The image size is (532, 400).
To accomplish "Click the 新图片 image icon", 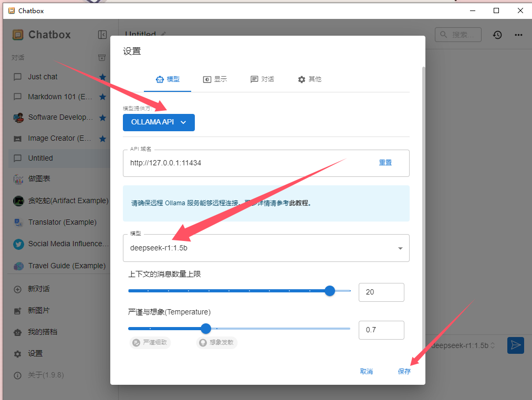I will click(17, 311).
